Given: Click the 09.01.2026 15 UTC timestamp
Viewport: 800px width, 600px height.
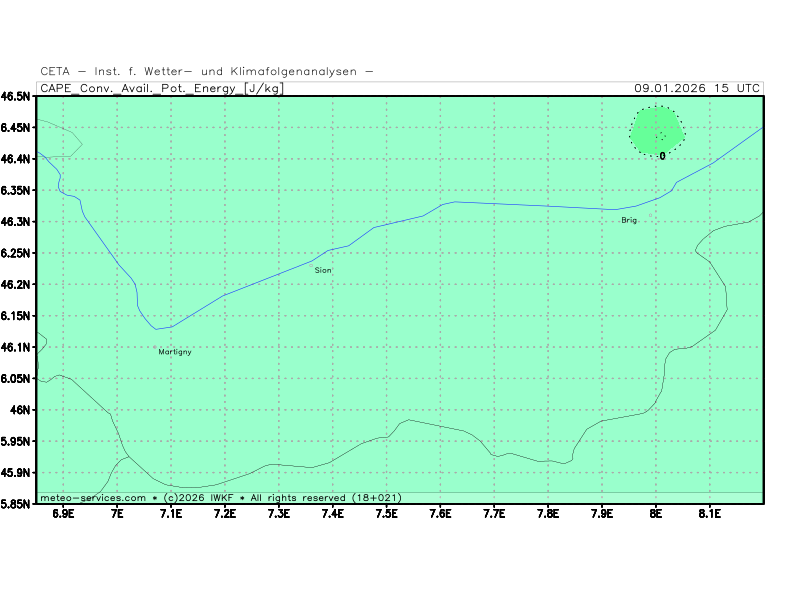Looking at the screenshot, I should click(697, 88).
